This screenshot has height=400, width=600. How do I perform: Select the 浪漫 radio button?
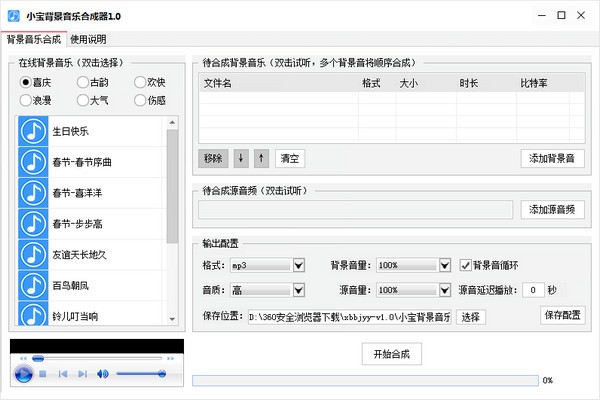click(26, 100)
